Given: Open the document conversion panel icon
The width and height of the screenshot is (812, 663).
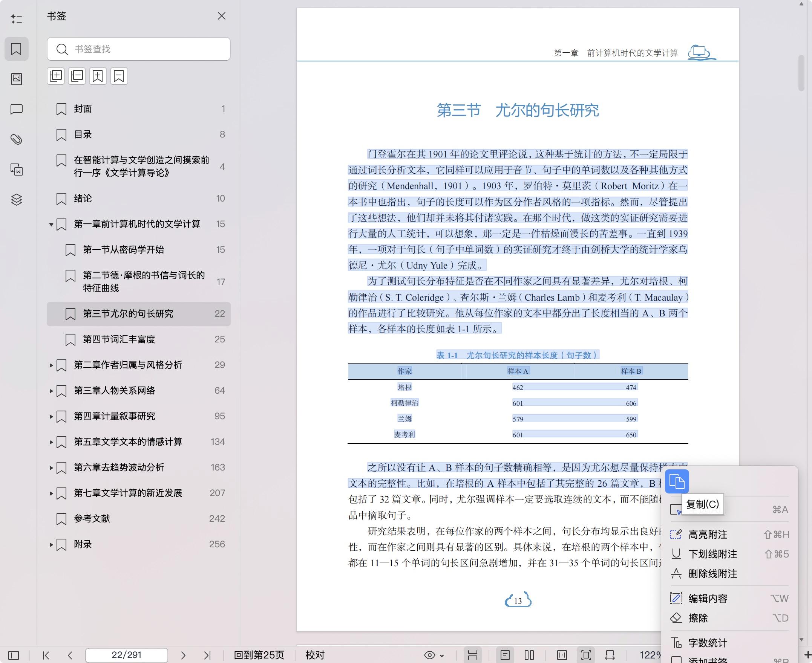Looking at the screenshot, I should 17,170.
